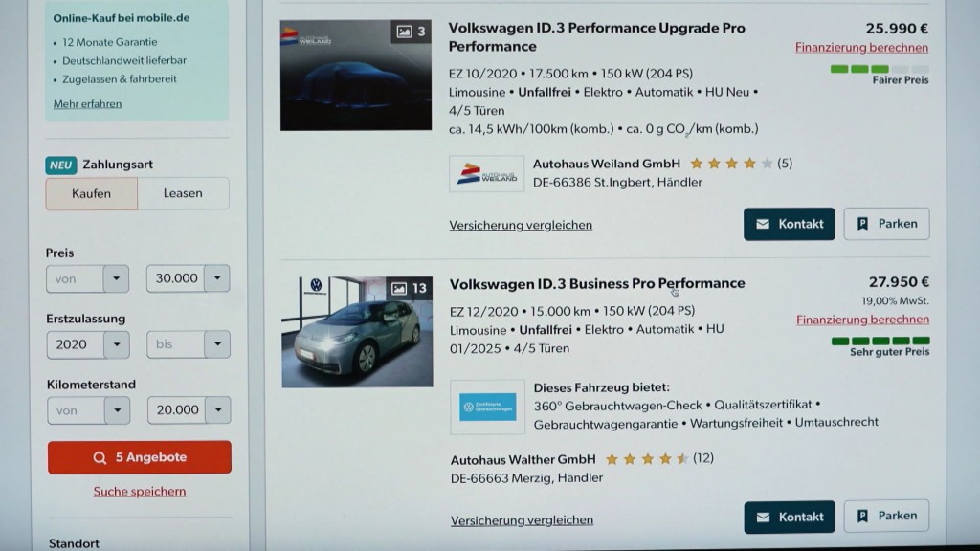Open the Preis maximum dropdown showing 30.000

tap(189, 278)
